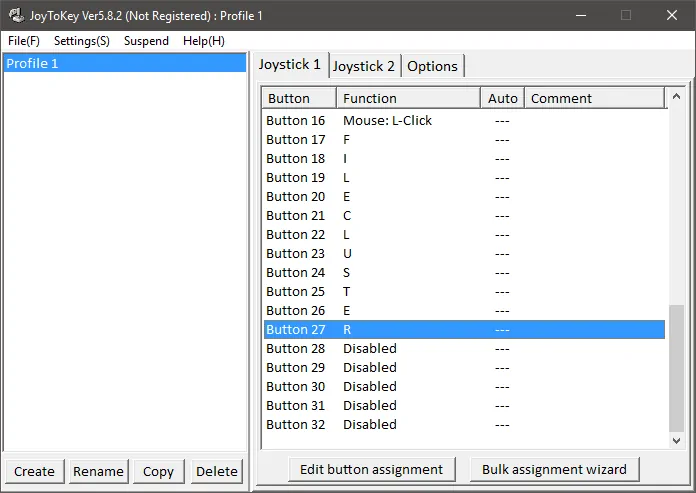Select the Button 17 row
Screen dimensions: 696x493
pyautogui.click(x=464, y=139)
